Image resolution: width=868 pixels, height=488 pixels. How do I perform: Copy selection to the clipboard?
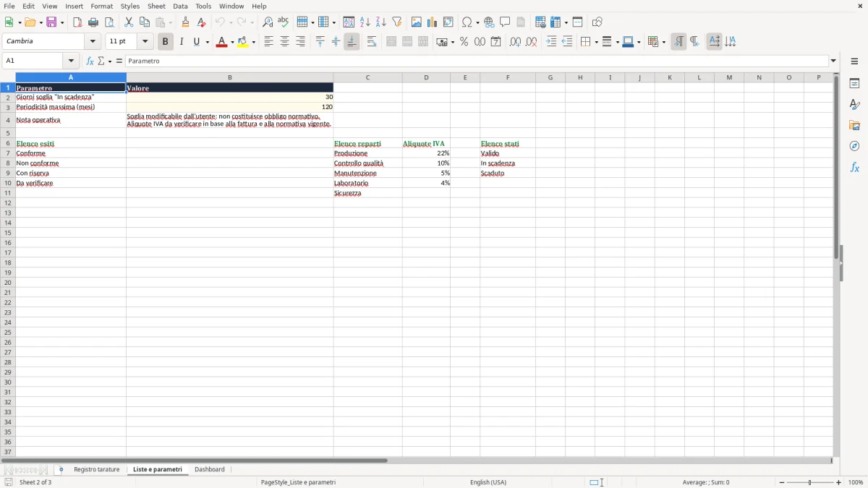145,22
